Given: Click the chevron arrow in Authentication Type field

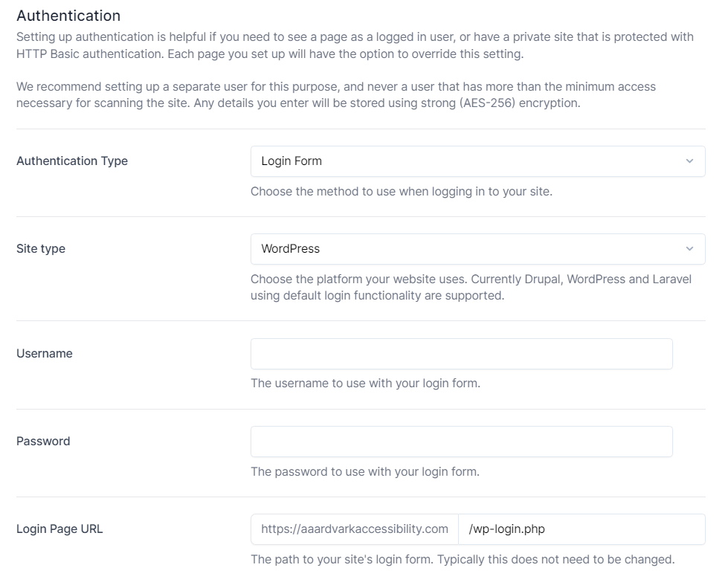Looking at the screenshot, I should click(689, 161).
